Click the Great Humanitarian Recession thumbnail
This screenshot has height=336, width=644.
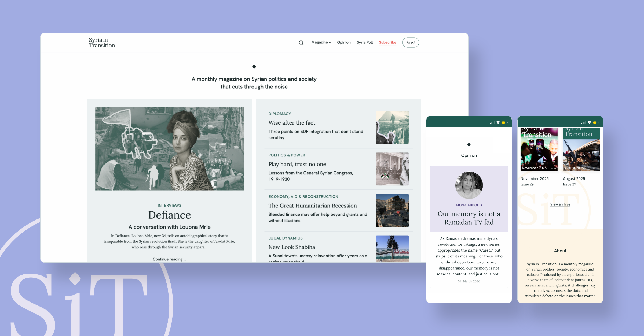tap(392, 210)
